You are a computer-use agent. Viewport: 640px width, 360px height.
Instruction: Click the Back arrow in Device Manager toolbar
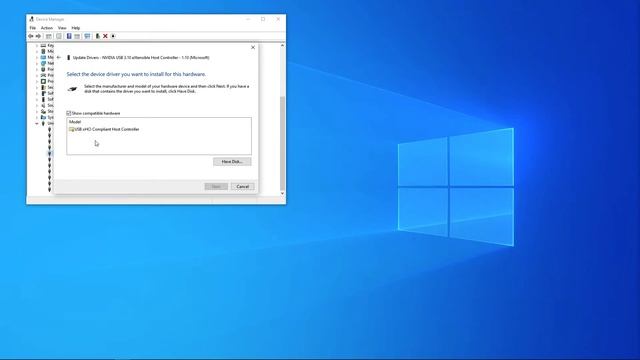pos(31,36)
